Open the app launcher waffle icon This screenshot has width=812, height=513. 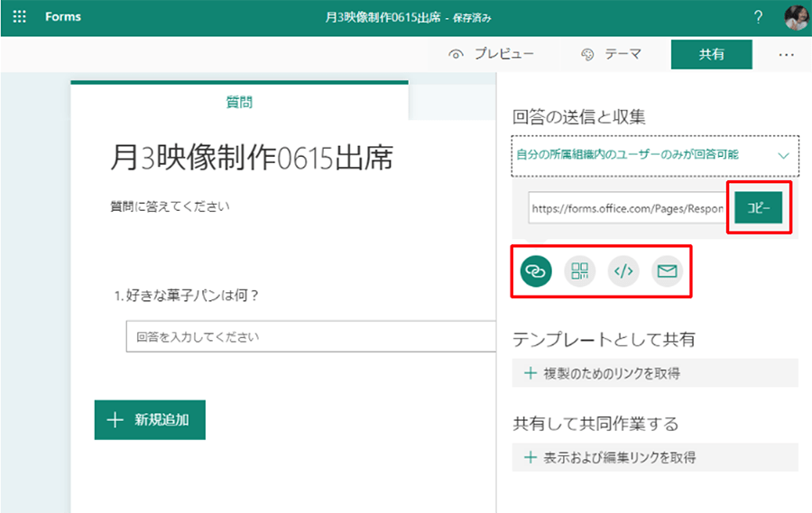[x=19, y=16]
